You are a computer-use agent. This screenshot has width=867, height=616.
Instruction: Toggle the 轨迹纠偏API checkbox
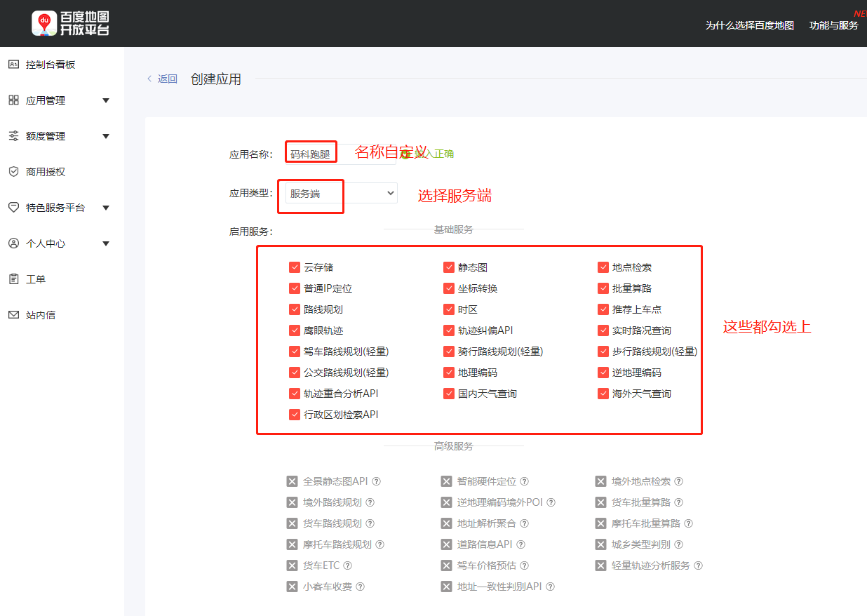pyautogui.click(x=449, y=330)
